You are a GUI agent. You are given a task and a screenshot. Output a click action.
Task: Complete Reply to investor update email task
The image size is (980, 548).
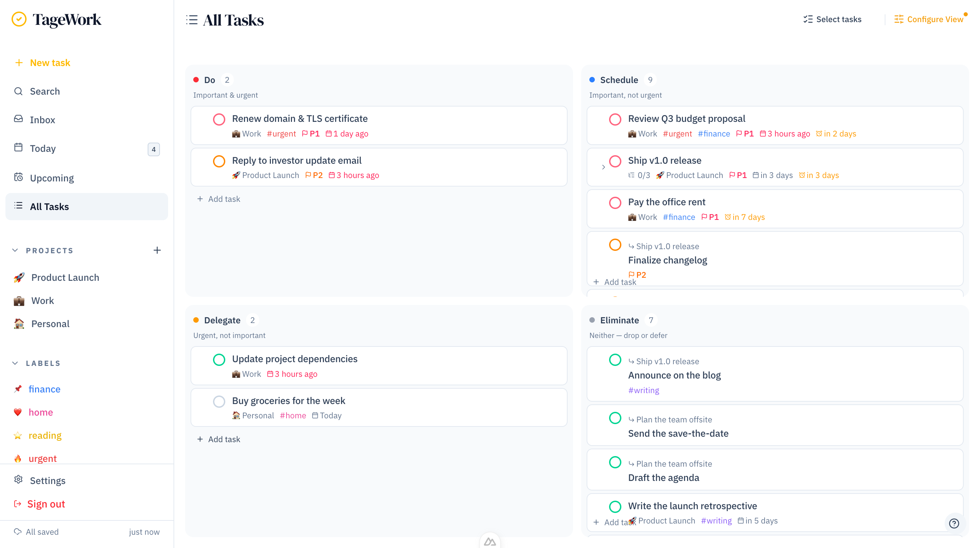tap(219, 161)
